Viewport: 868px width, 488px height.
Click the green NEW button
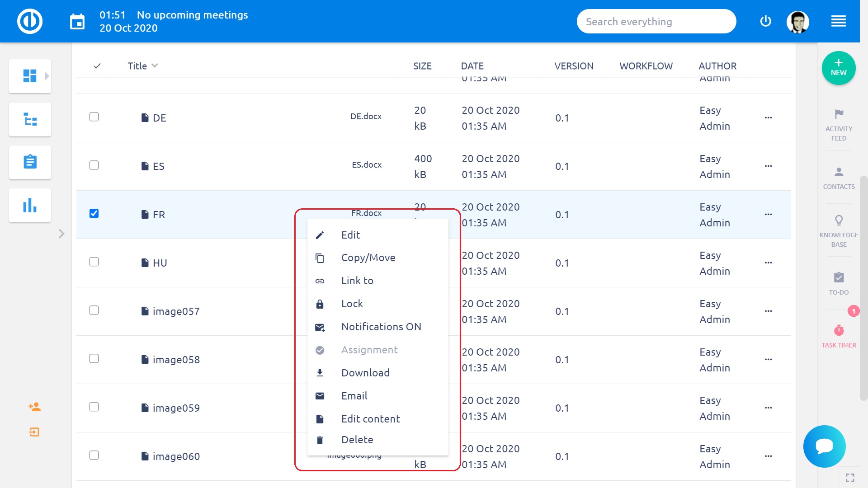tap(838, 68)
